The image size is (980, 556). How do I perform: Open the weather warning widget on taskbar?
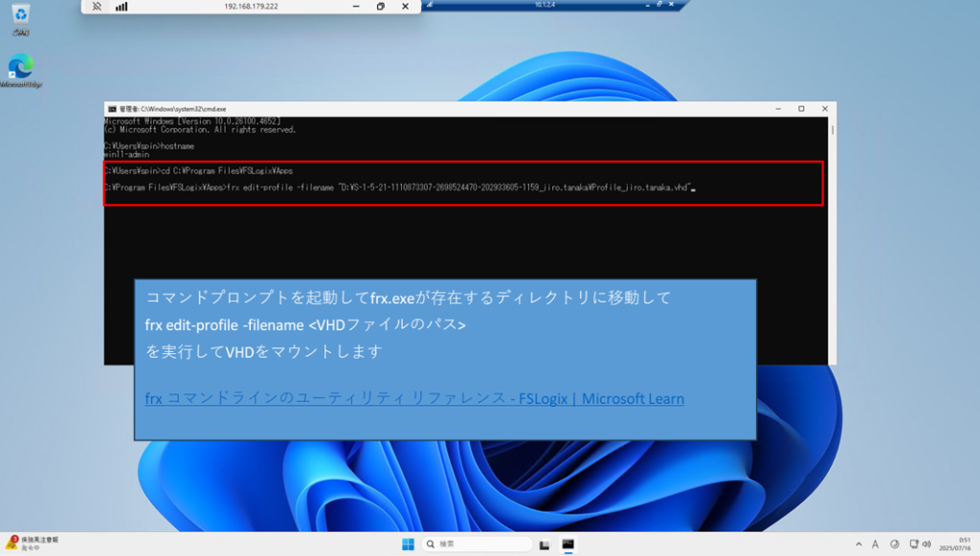(x=33, y=543)
